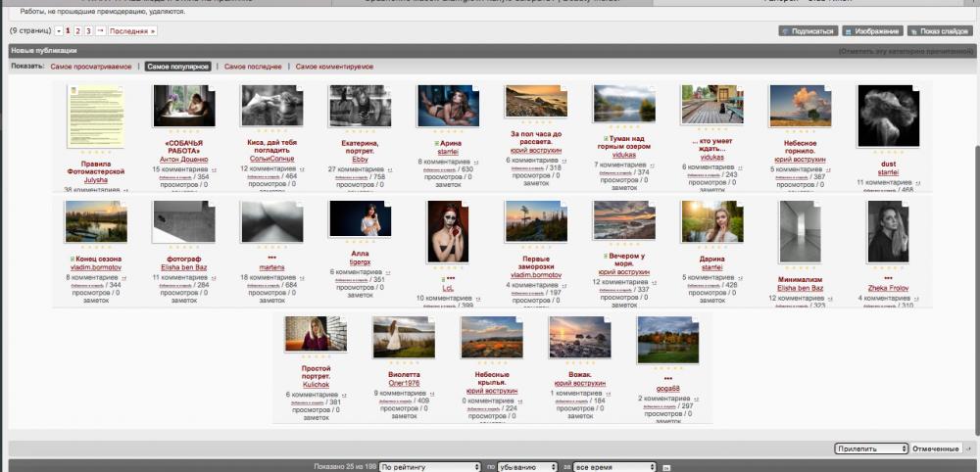Open the Киса, дай тебя погладить title

[x=271, y=146]
